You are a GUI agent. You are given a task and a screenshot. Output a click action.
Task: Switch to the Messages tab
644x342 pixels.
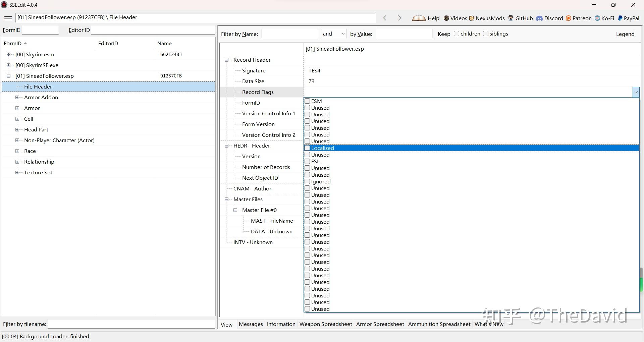(251, 324)
